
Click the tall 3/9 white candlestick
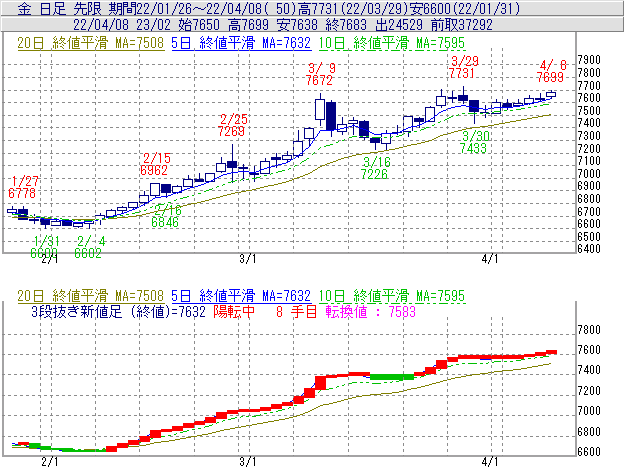coord(320,109)
